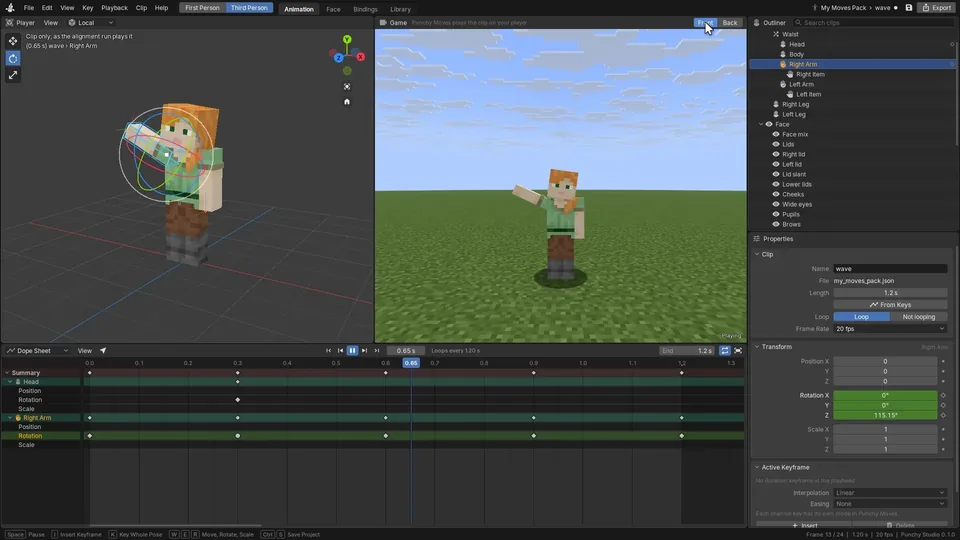The image size is (960, 540).
Task: Switch to the Face tab
Action: 333,9
